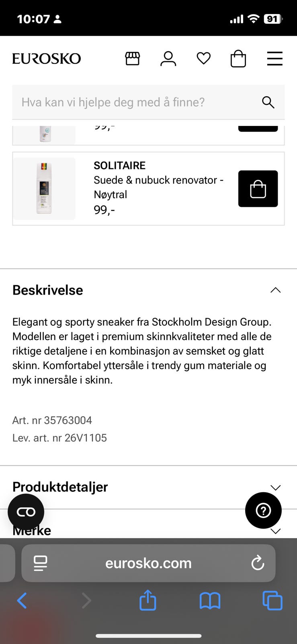Add Solitaire Suede renovator to bag
The width and height of the screenshot is (297, 644).
(258, 189)
